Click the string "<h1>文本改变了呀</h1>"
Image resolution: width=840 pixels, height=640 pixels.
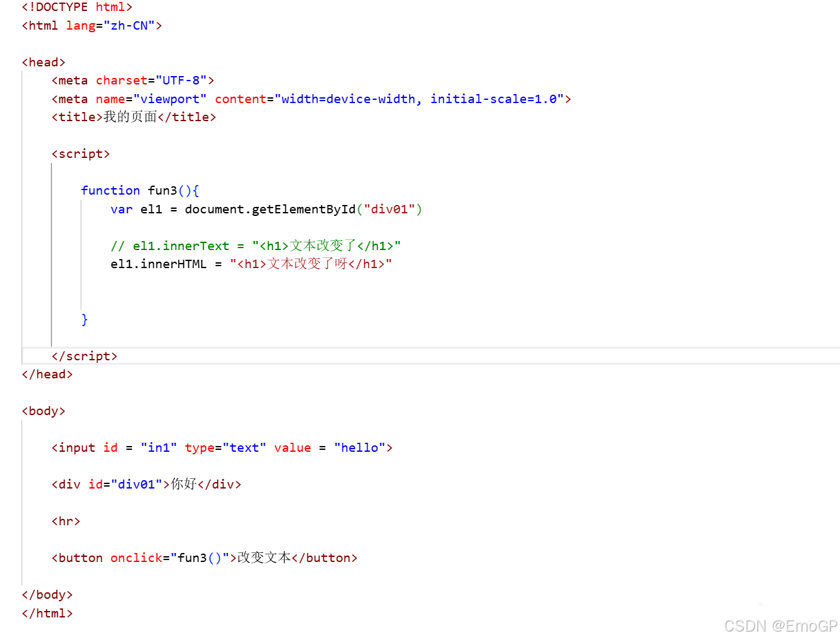click(311, 264)
